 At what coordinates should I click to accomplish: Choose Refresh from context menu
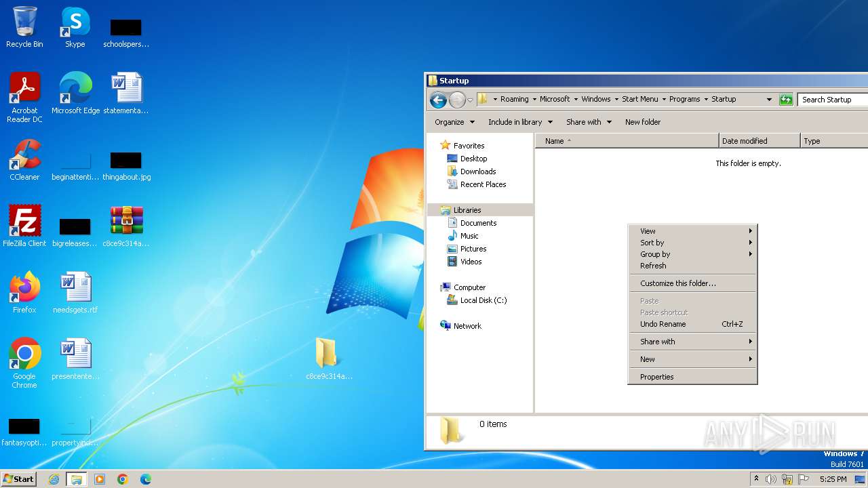tap(692, 266)
